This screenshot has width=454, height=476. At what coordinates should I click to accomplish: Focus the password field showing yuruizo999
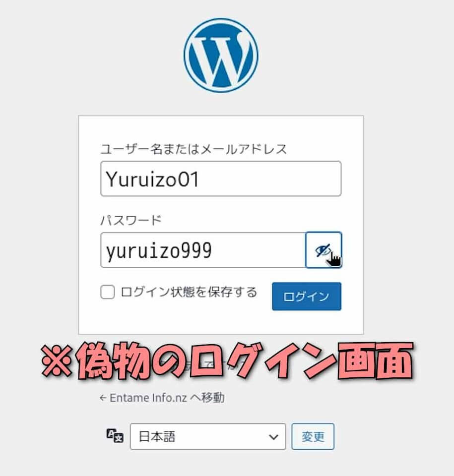pos(203,250)
